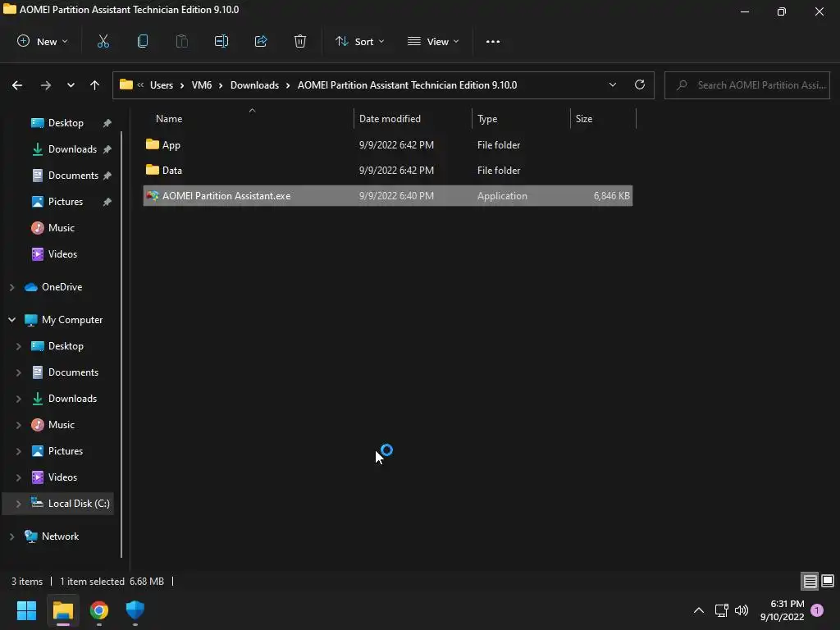Click the navigation pane scrollbar
This screenshot has width=840, height=630.
(121, 343)
